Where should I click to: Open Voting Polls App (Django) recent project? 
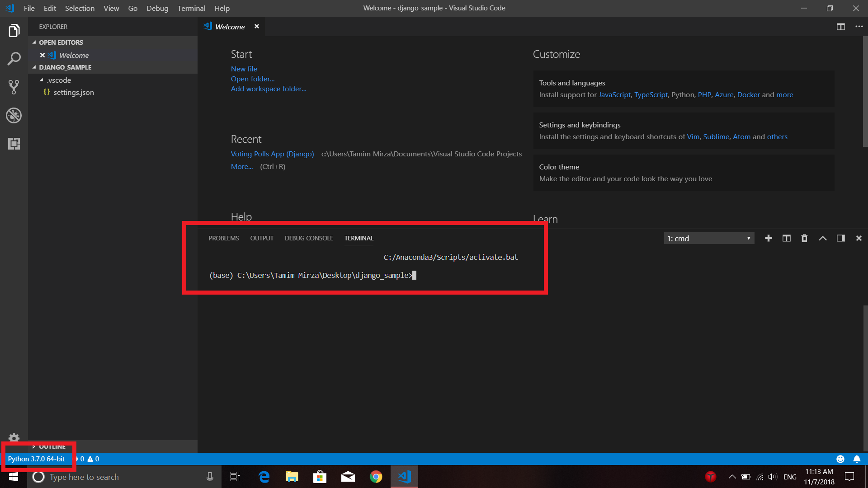click(x=272, y=154)
